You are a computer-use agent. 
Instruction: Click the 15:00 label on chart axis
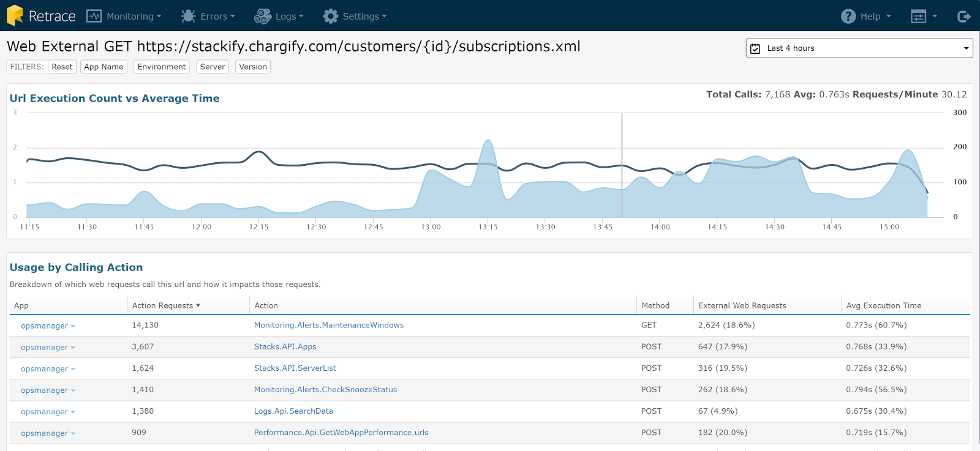(889, 227)
